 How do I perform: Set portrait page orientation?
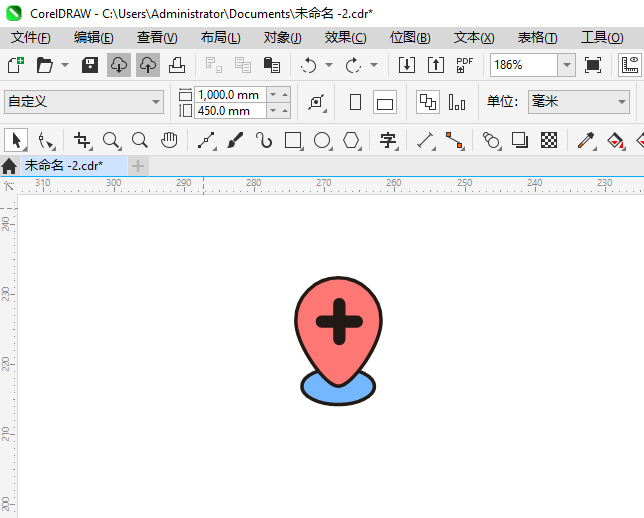pyautogui.click(x=355, y=102)
